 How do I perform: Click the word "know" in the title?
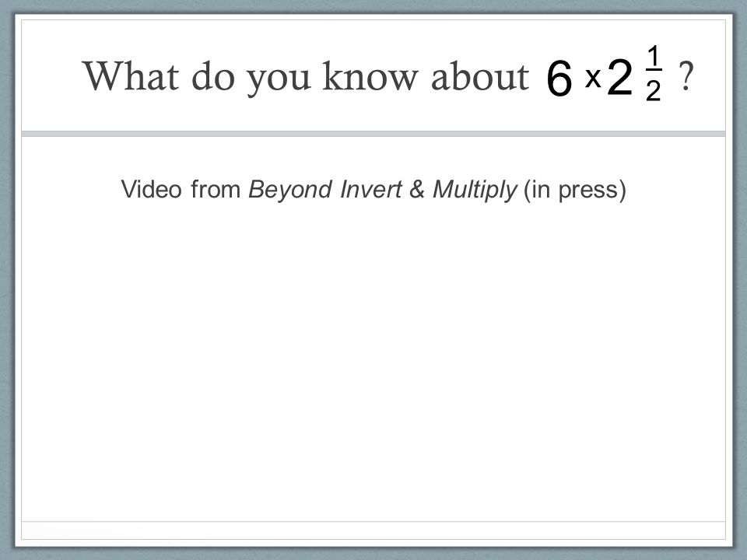coord(370,75)
